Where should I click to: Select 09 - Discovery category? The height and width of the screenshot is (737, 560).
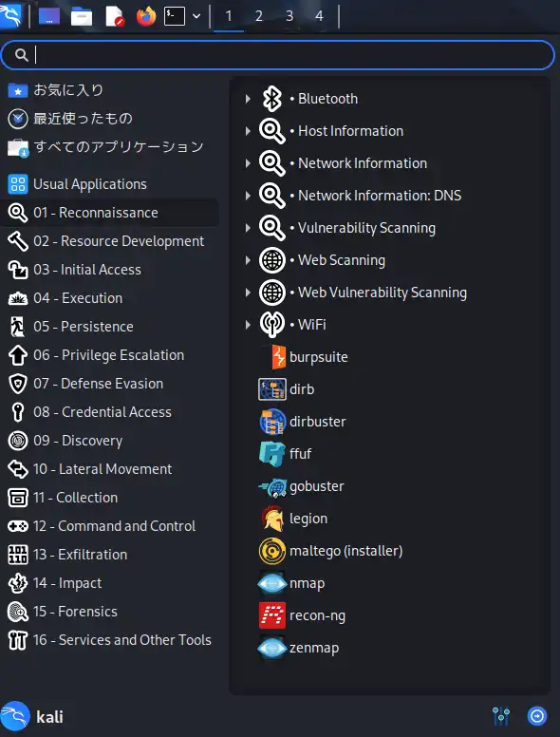109,441
